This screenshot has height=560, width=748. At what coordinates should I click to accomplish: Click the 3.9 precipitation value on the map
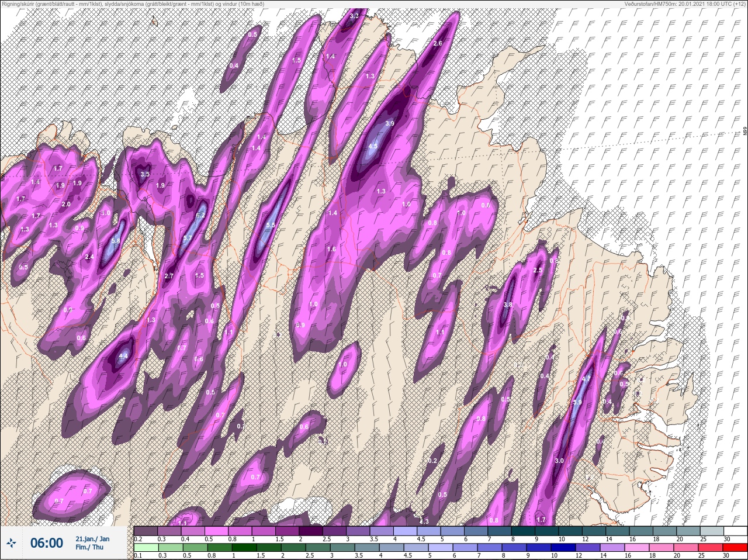(x=390, y=123)
